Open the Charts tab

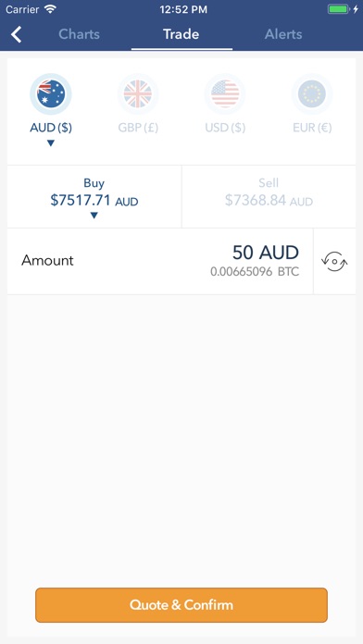click(79, 34)
